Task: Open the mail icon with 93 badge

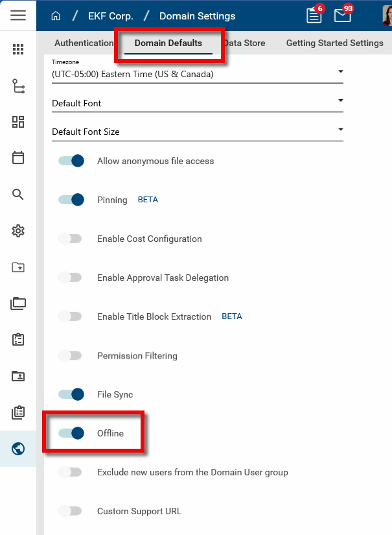Action: point(343,16)
